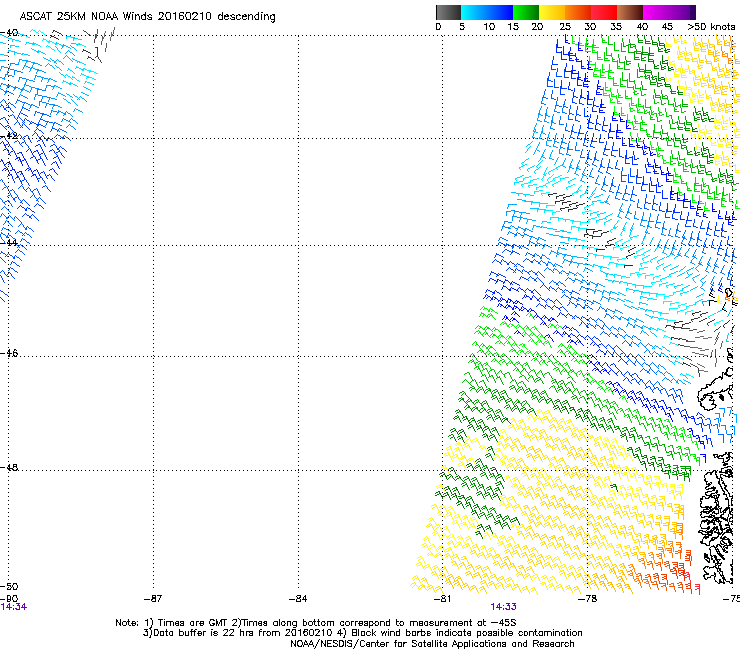Screen dimensions: 740x650
Task: Click the longitude label '-84'
Action: 298,599
